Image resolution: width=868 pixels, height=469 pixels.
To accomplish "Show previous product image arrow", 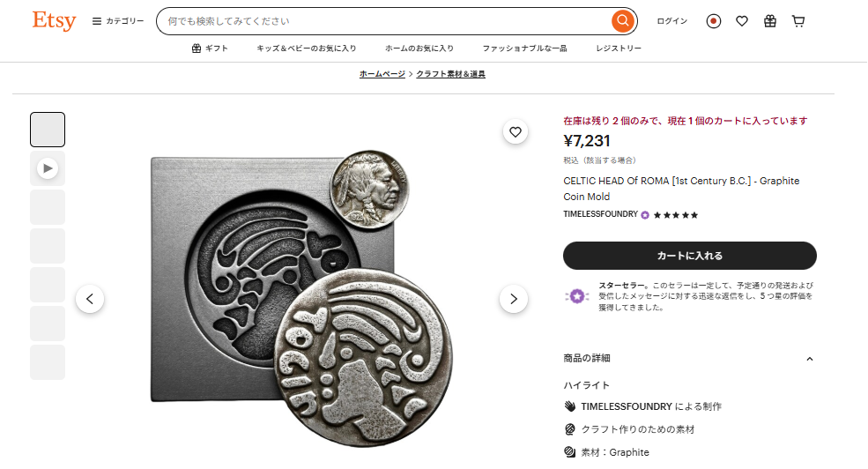I will click(90, 299).
